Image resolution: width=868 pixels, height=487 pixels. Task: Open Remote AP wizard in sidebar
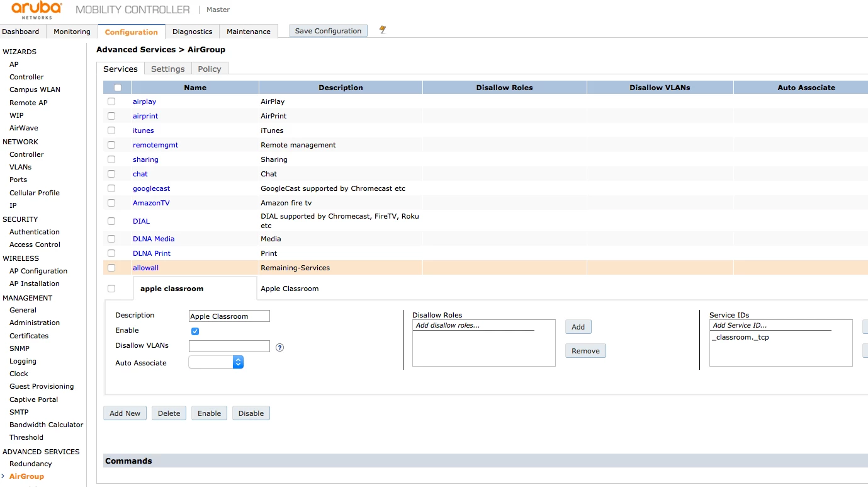28,103
